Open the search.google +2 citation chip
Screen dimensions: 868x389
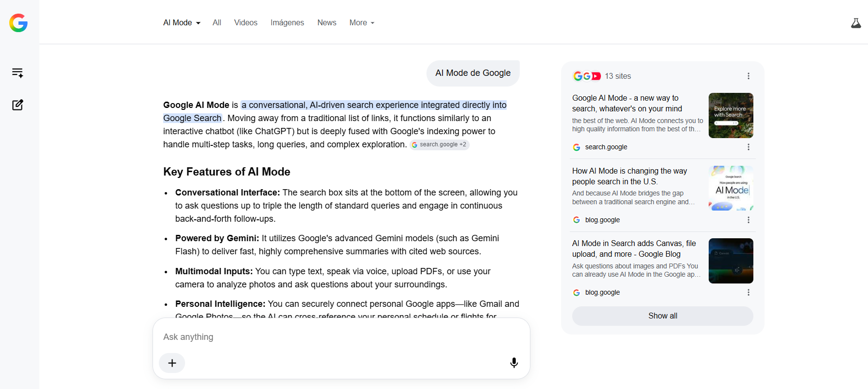point(439,144)
